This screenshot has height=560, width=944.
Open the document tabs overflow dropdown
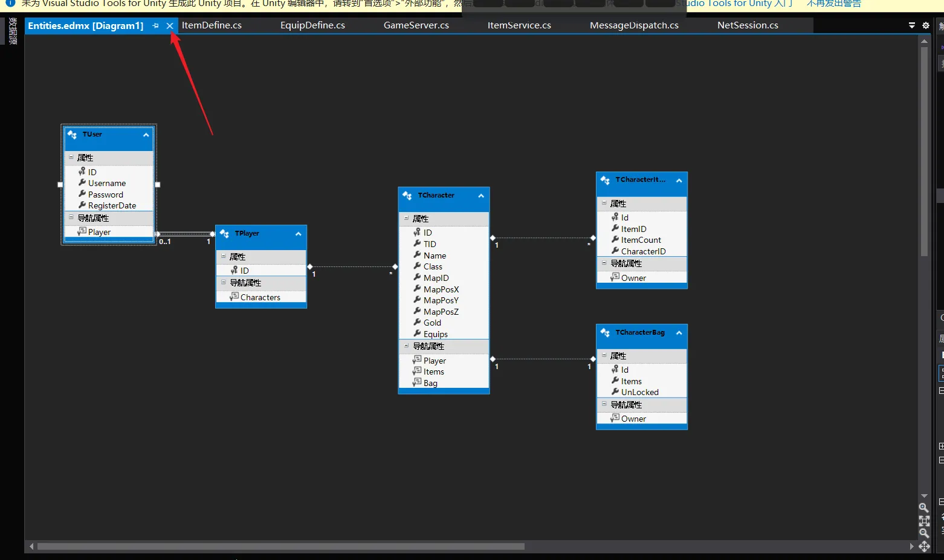[x=912, y=25]
